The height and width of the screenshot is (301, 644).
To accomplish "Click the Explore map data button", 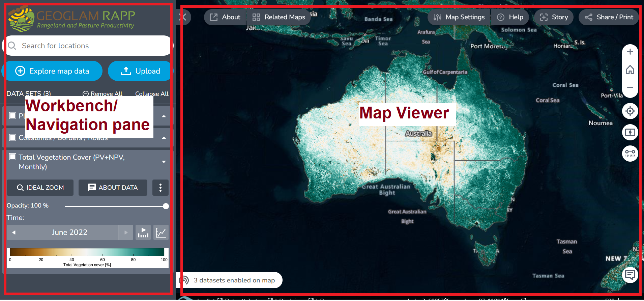I will (53, 71).
